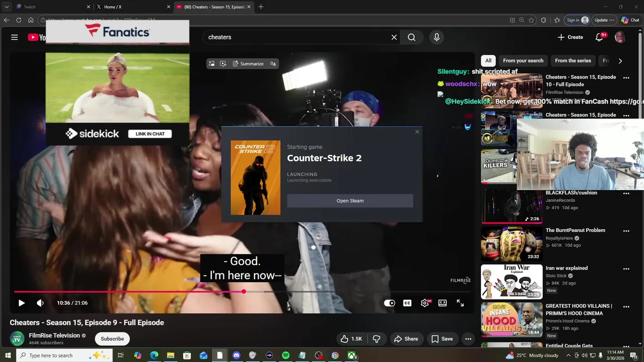Viewport: 644px width, 362px height.
Task: Click LINK IN CHAT on sidekick ad
Action: 150,134
